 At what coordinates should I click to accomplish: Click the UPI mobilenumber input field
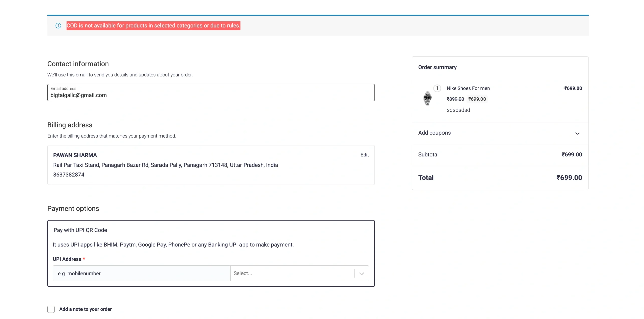point(141,273)
